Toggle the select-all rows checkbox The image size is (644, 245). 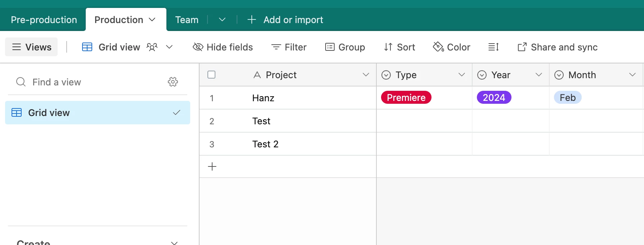[x=211, y=75]
